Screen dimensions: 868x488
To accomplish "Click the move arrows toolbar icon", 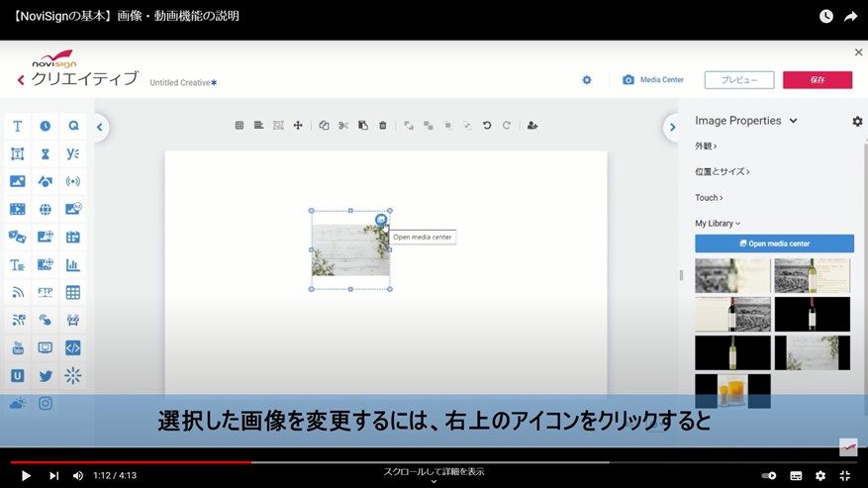I will click(298, 126).
